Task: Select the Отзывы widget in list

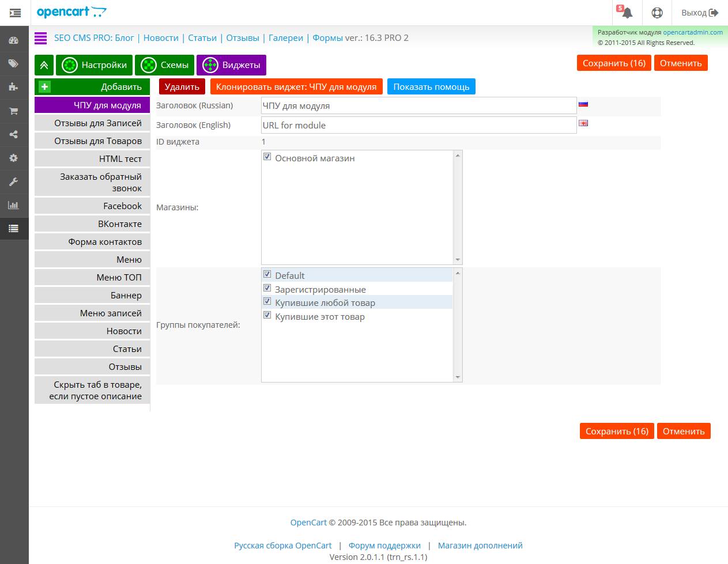Action: 92,366
